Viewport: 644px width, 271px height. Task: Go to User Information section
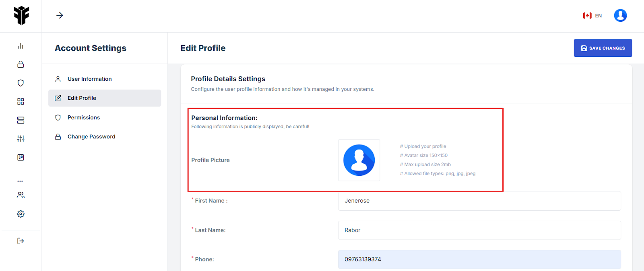[x=89, y=79]
